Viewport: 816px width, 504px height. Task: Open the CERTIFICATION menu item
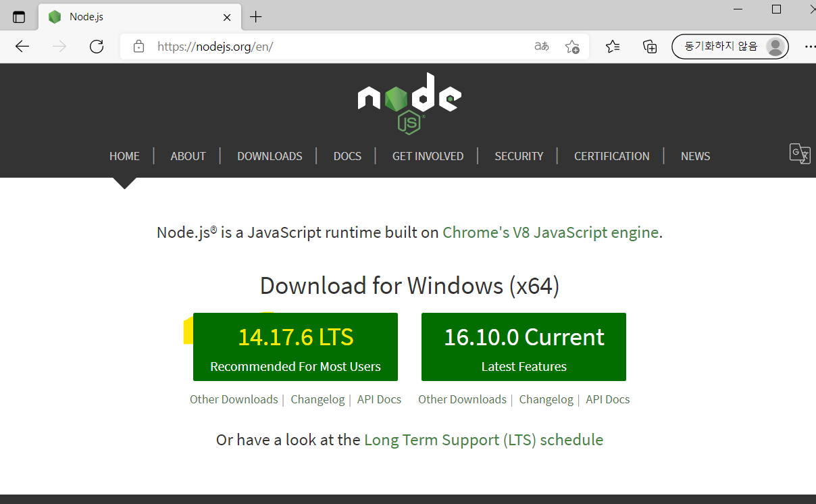[x=611, y=156]
